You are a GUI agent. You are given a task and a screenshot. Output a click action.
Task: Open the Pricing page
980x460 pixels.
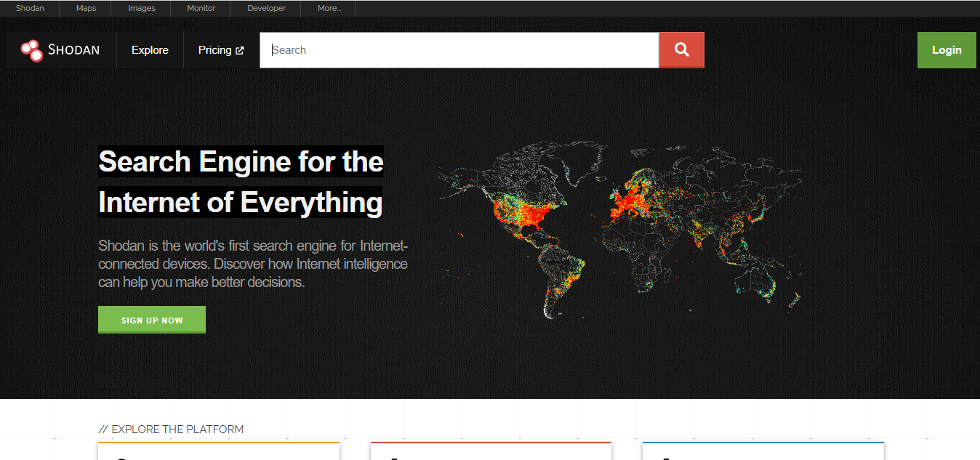(214, 50)
